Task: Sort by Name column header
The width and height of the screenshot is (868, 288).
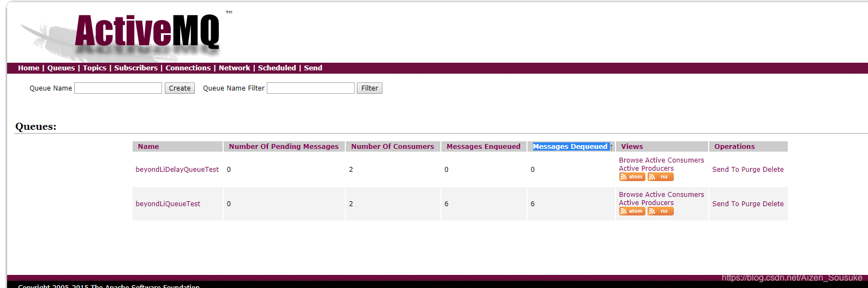Action: click(x=148, y=147)
